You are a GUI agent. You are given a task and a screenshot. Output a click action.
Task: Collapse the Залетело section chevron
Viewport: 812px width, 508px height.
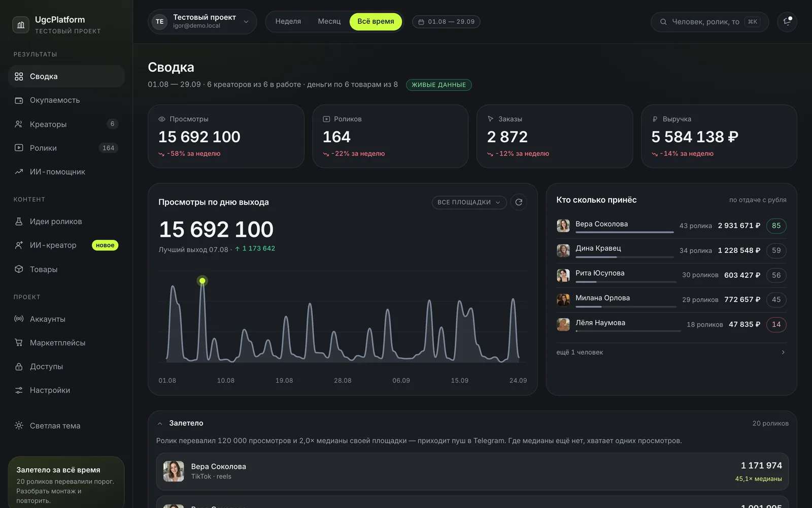click(160, 424)
